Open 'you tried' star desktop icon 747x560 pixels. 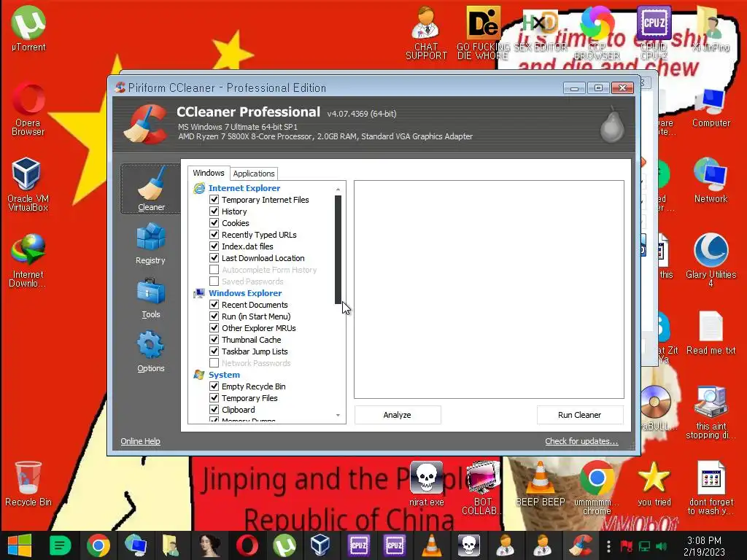[x=654, y=484]
